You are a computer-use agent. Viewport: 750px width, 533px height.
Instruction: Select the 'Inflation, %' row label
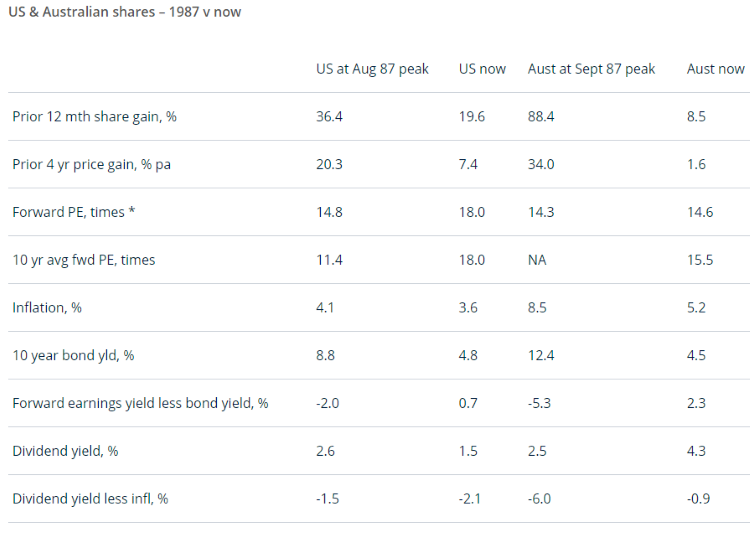(x=47, y=308)
